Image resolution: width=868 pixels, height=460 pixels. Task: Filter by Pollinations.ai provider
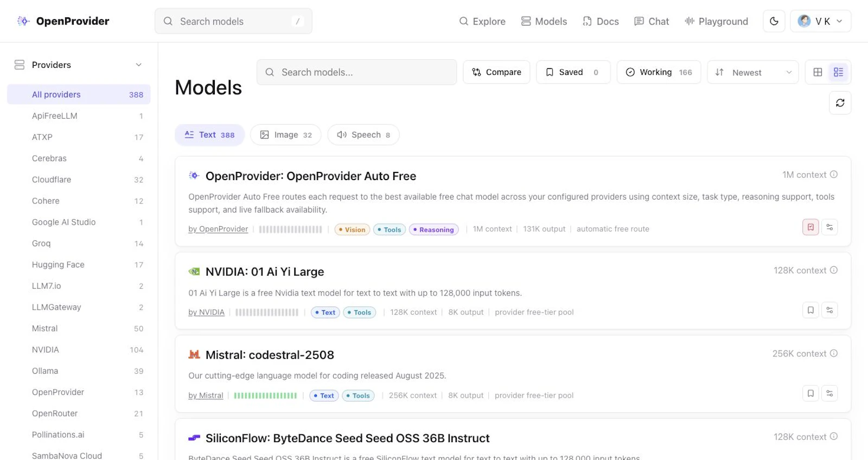pyautogui.click(x=79, y=435)
